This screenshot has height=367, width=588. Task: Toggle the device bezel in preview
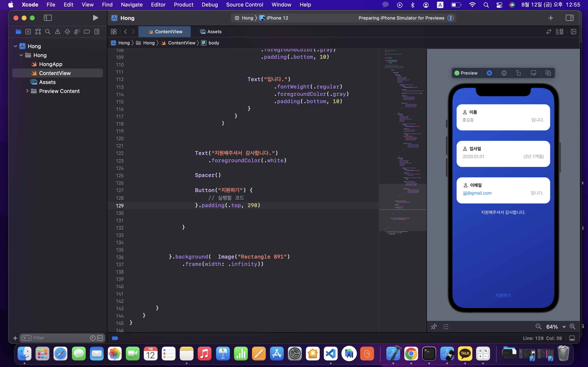click(504, 73)
